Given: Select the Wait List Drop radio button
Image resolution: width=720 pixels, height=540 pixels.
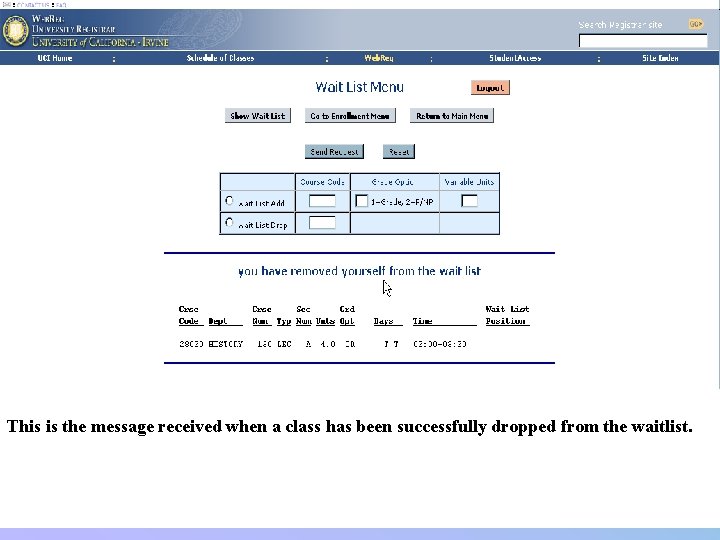Looking at the screenshot, I should pos(229,223).
